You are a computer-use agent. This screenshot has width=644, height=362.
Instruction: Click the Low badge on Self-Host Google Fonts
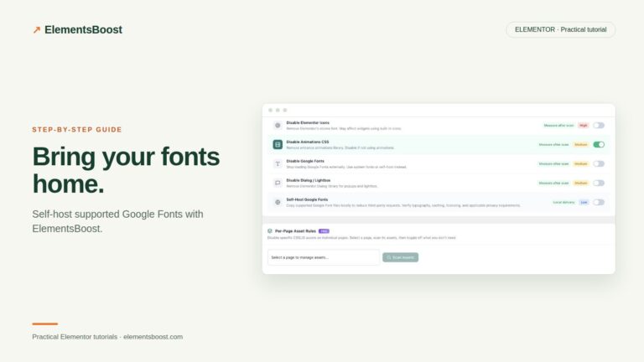click(x=584, y=202)
